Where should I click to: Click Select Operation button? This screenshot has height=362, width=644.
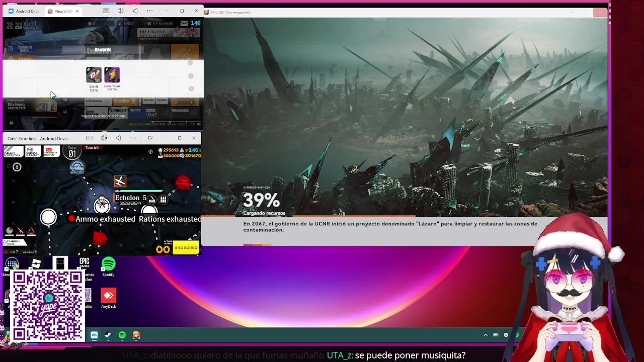click(x=14, y=152)
